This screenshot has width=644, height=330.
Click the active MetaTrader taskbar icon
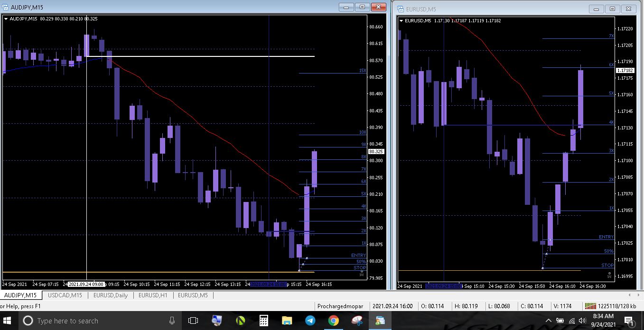pyautogui.click(x=381, y=321)
